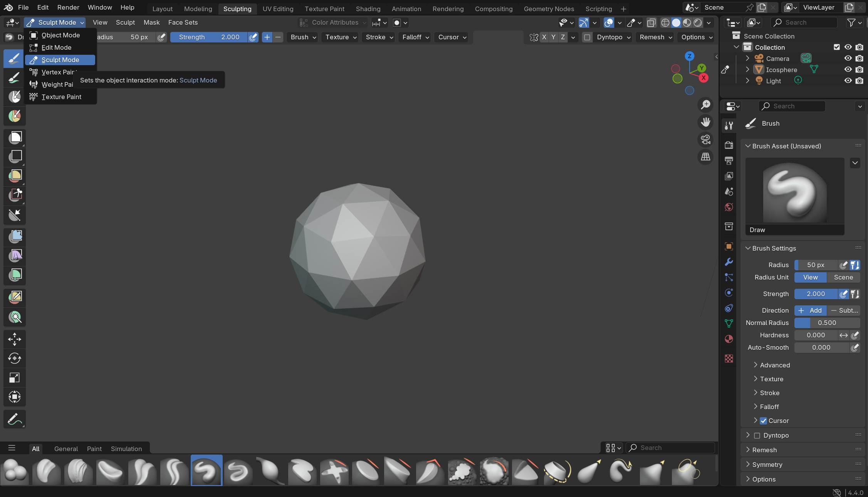Select the Rotate transform tool
This screenshot has height=497, width=868.
tap(14, 358)
